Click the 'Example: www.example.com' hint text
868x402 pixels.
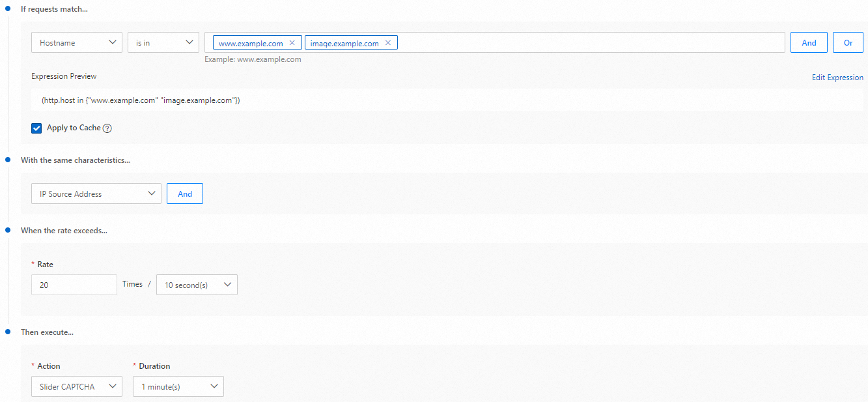pos(253,59)
